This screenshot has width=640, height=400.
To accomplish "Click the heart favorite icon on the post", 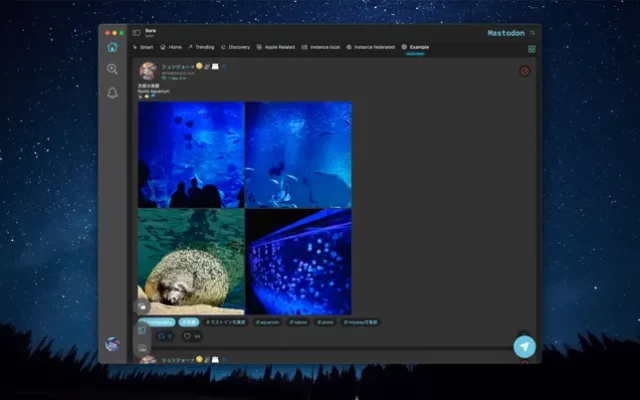I will coord(188,336).
